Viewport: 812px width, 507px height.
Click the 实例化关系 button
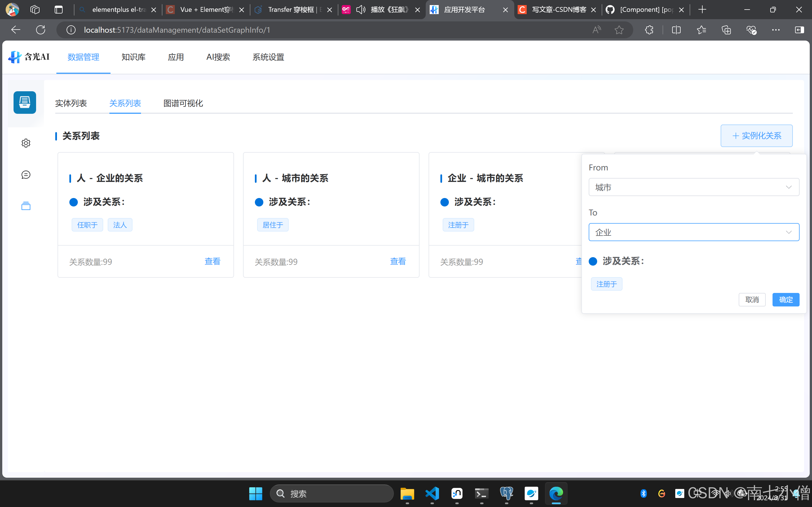click(x=756, y=136)
